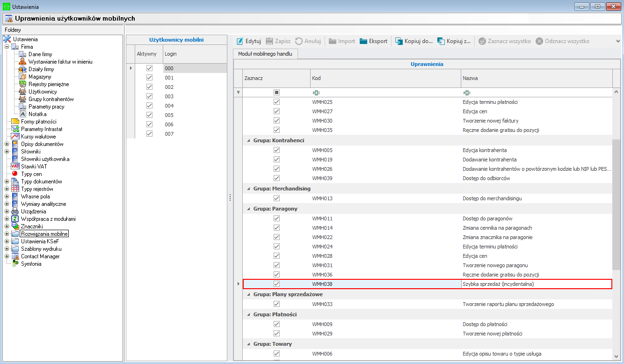Sort by Nazwa column header
This screenshot has width=624, height=364.
coord(537,78)
